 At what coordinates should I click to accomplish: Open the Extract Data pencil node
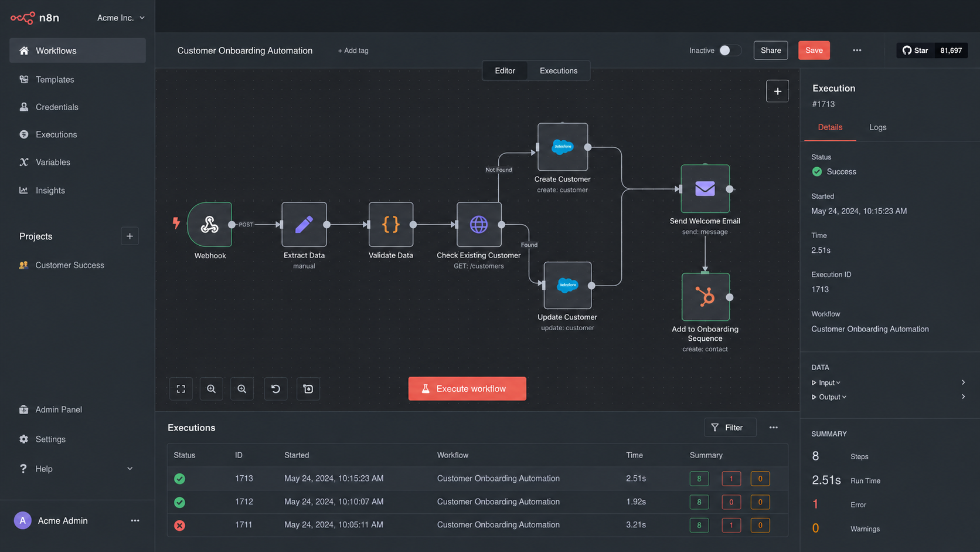click(x=304, y=224)
